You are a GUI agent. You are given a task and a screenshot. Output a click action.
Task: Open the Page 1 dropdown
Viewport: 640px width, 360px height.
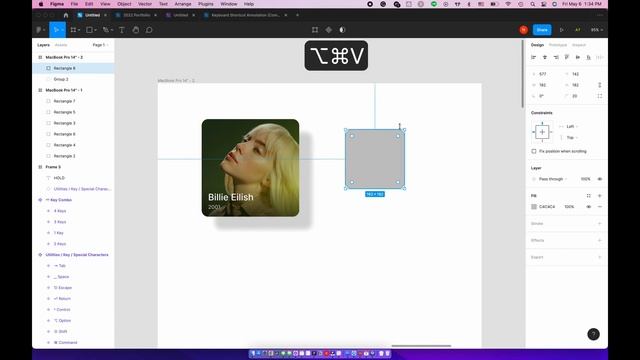click(x=100, y=45)
